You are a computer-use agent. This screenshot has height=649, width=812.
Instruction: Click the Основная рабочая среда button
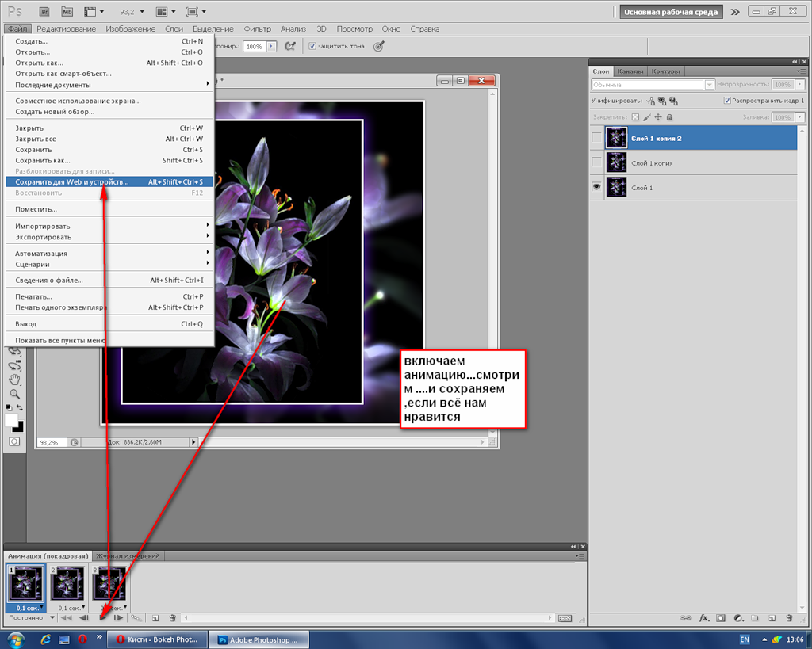pyautogui.click(x=671, y=12)
